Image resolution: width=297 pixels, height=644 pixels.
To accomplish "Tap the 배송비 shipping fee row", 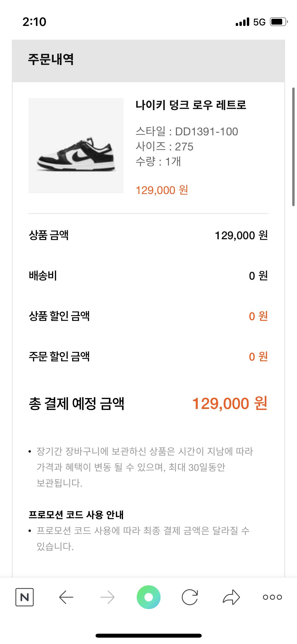I will point(43,276).
